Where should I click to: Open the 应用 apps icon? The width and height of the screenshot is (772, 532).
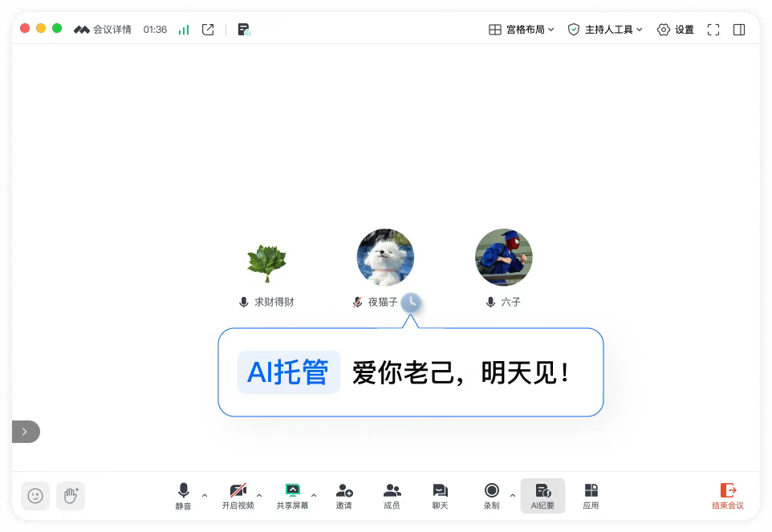[x=591, y=495]
